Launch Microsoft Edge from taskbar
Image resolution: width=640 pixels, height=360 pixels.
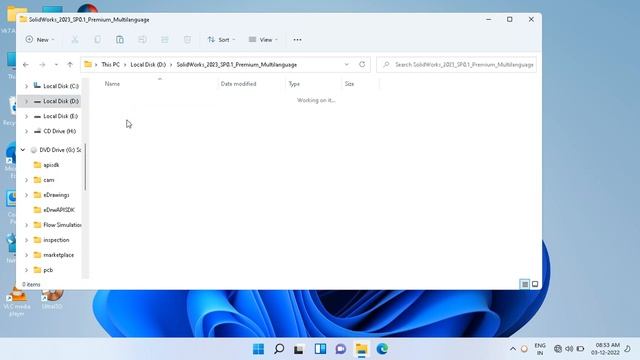(382, 349)
